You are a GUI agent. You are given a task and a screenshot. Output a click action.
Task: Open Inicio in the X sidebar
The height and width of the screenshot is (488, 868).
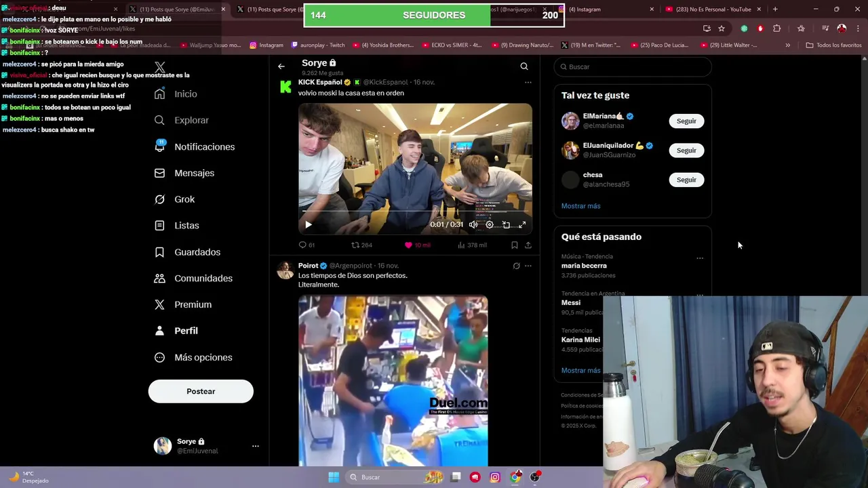pos(176,94)
